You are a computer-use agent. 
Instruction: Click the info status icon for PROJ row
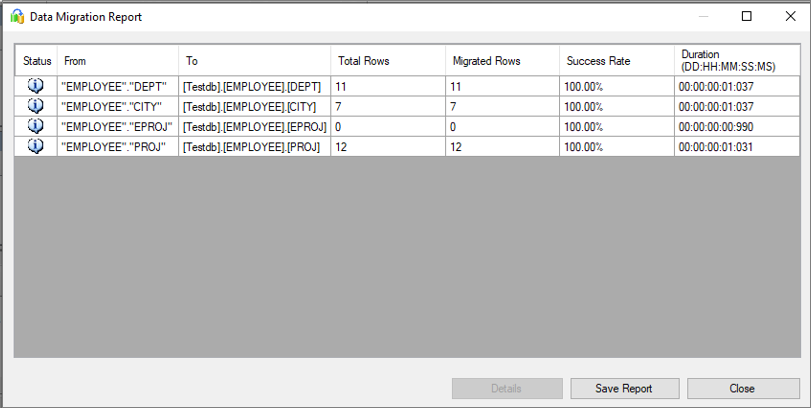(36, 146)
